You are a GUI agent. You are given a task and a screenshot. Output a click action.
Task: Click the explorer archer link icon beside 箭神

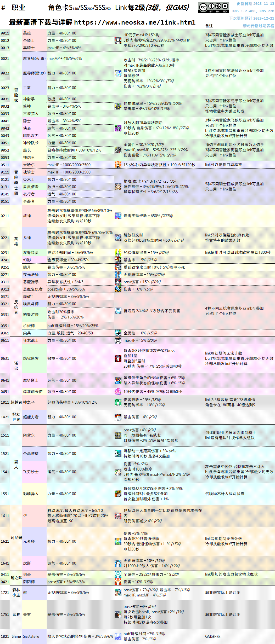(x=118, y=106)
